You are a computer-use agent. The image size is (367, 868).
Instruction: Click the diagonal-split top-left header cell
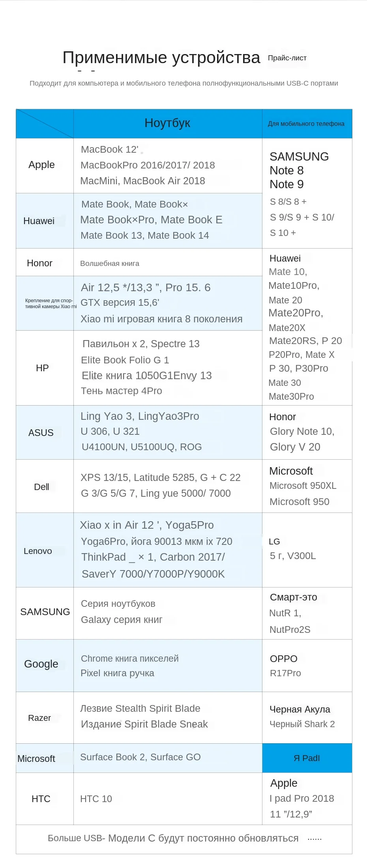pos(45,123)
